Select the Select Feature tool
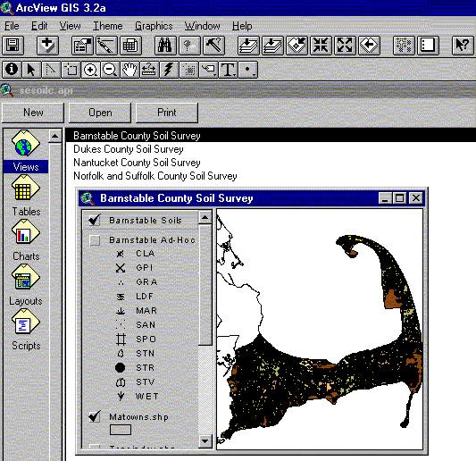The image size is (476, 461). (x=71, y=70)
